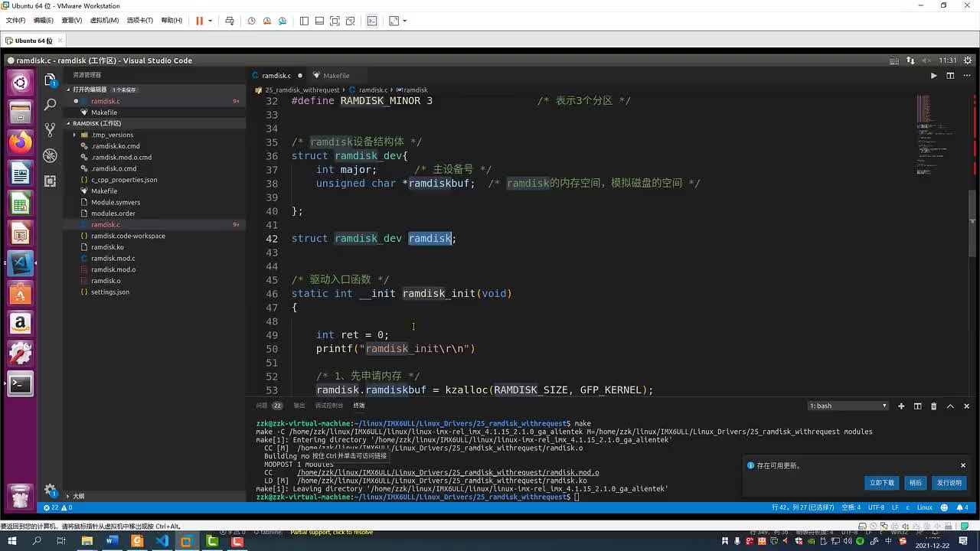
Task: Open the Explorer view in VS Code activity bar
Action: tap(50, 80)
